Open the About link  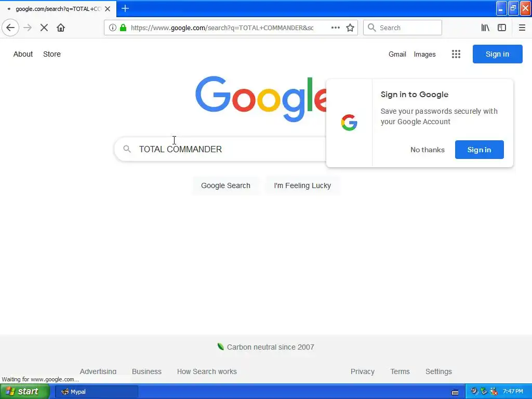(x=23, y=54)
